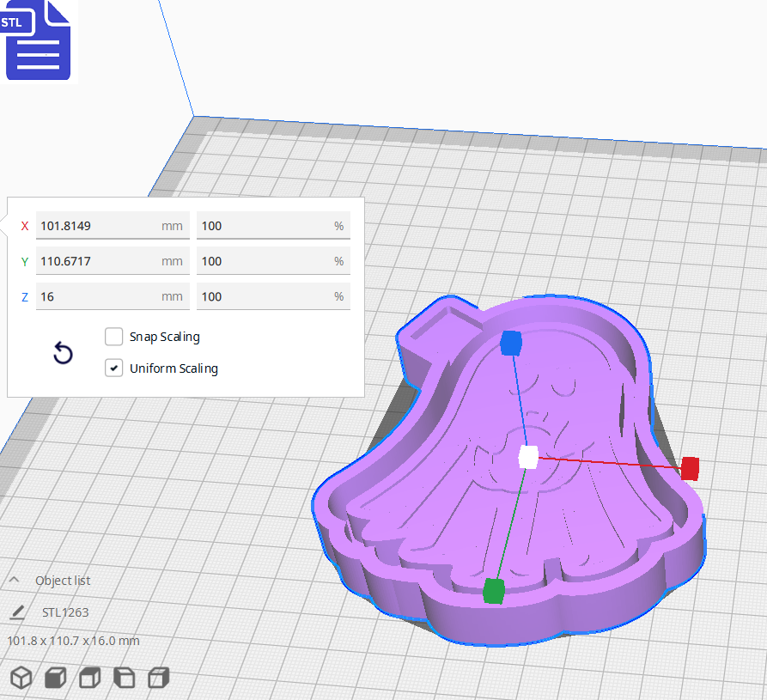Click the X dimension input field
This screenshot has height=700, width=767.
coord(113,225)
